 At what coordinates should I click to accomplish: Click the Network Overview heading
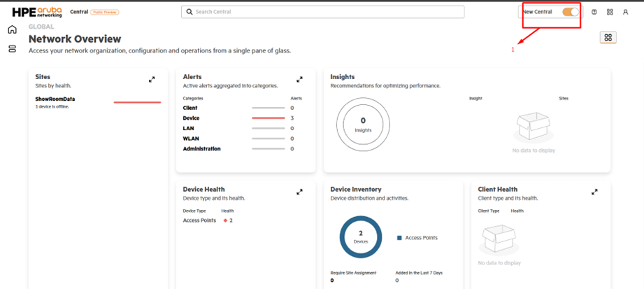coord(75,39)
